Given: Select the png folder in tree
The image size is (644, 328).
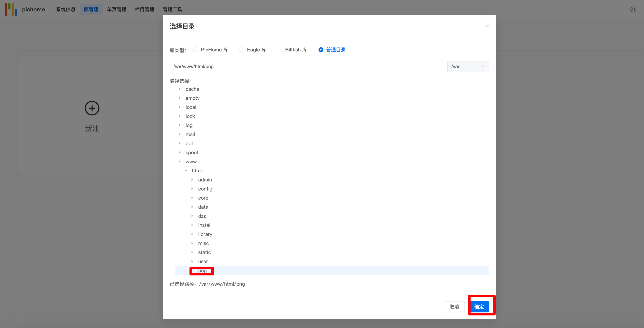Looking at the screenshot, I should [202, 271].
